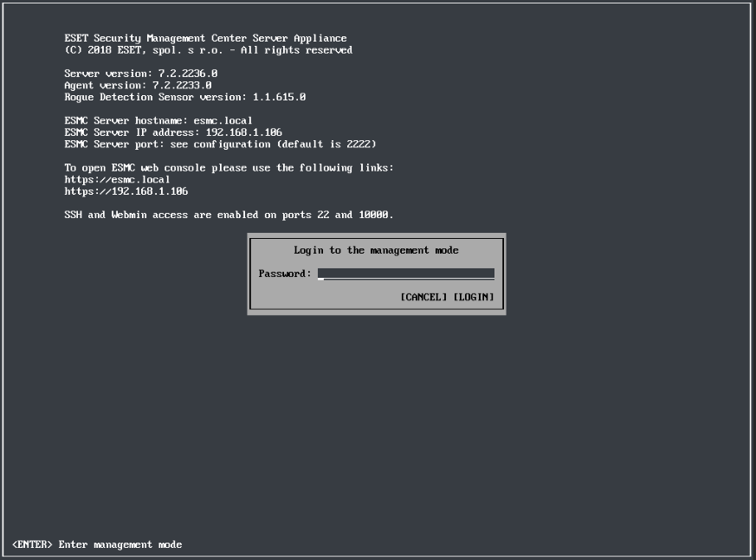Viewport: 756px width, 560px height.
Task: Click the SSH and Webmin access line
Action: coord(229,215)
